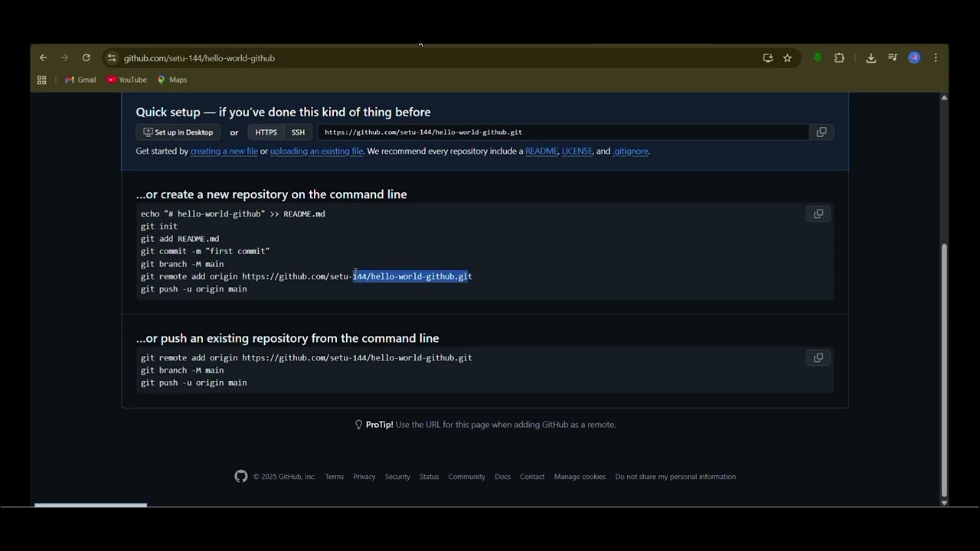Image resolution: width=980 pixels, height=551 pixels.
Task: Click the 'Quick setup' heading text
Action: coord(283,112)
